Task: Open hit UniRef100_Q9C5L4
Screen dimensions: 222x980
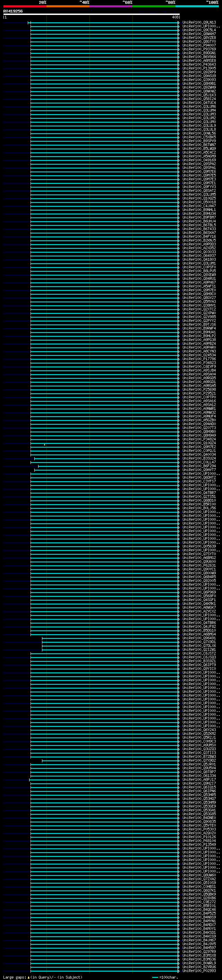Action: point(199,30)
